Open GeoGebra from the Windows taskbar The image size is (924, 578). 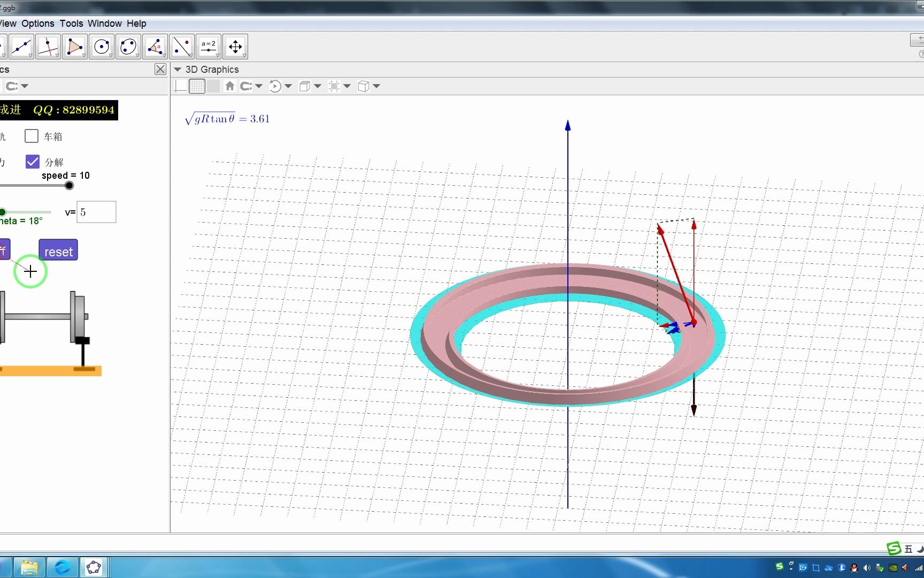[94, 566]
